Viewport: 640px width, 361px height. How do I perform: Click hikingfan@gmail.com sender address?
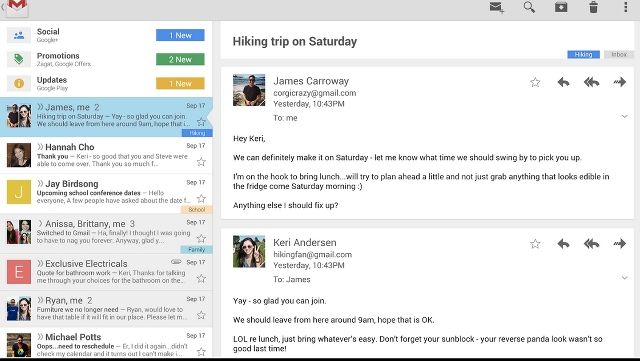point(313,254)
